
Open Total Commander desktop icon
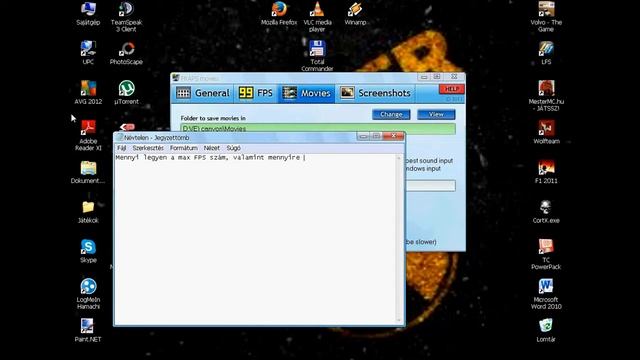[317, 56]
